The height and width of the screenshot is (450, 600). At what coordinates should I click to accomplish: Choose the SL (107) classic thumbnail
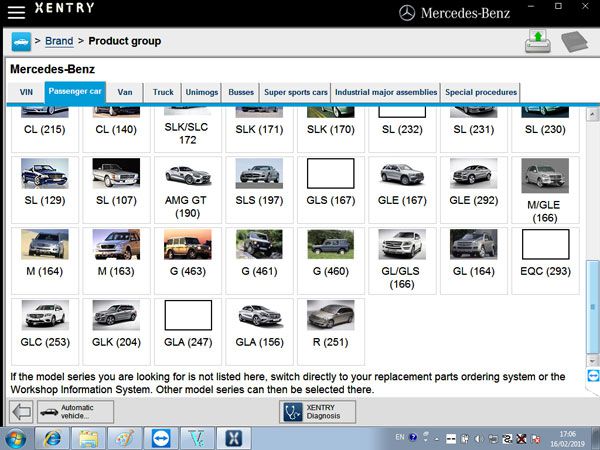(x=116, y=173)
